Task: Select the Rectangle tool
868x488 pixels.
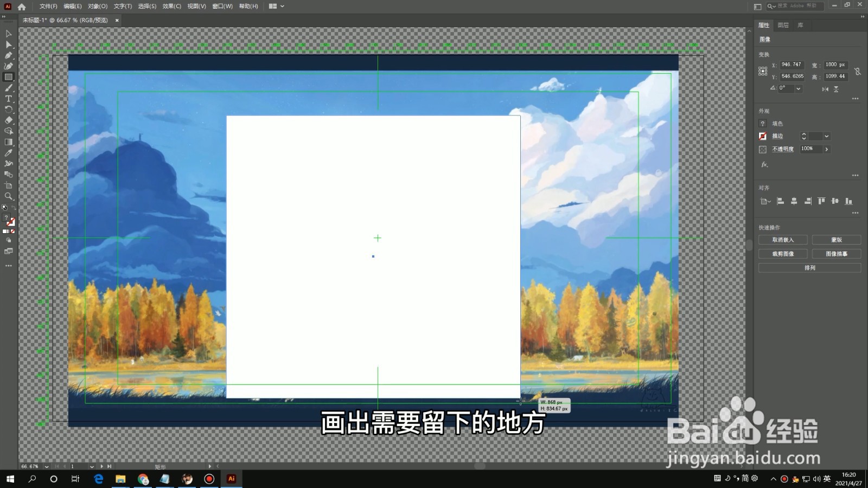Action: tap(9, 77)
